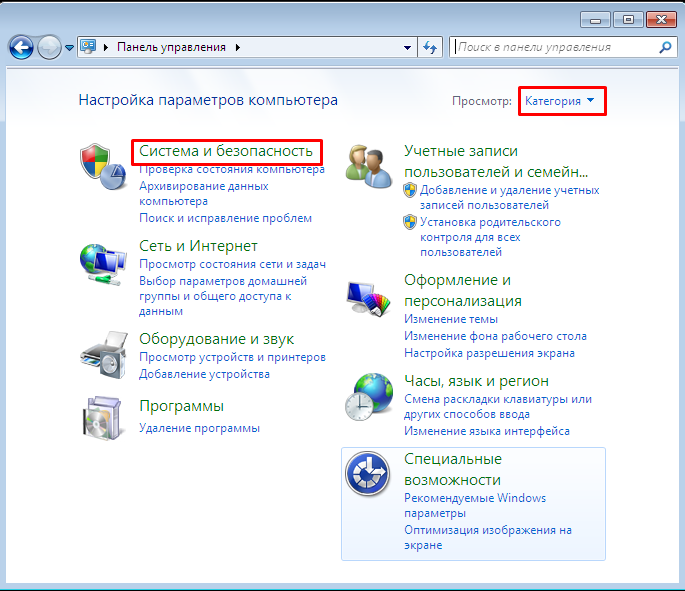The height and width of the screenshot is (591, 685).
Task: Click shield icon beside Установка родительского контроля
Action: tap(410, 222)
